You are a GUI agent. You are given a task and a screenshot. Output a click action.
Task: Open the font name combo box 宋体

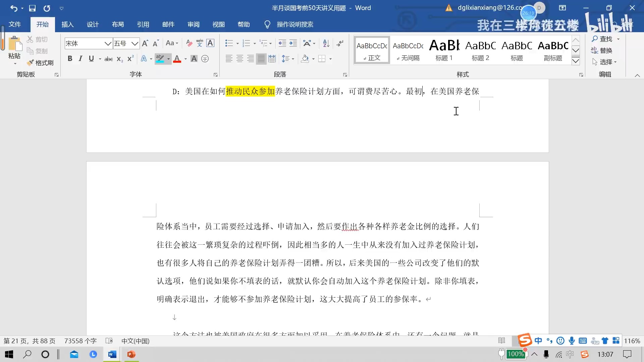(x=88, y=43)
